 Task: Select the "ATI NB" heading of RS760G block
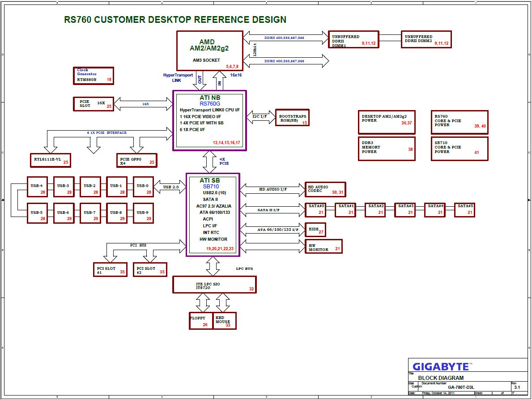click(x=210, y=98)
